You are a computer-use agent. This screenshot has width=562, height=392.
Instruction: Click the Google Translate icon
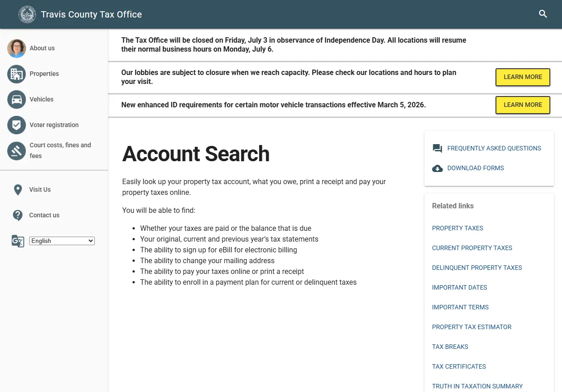18,241
